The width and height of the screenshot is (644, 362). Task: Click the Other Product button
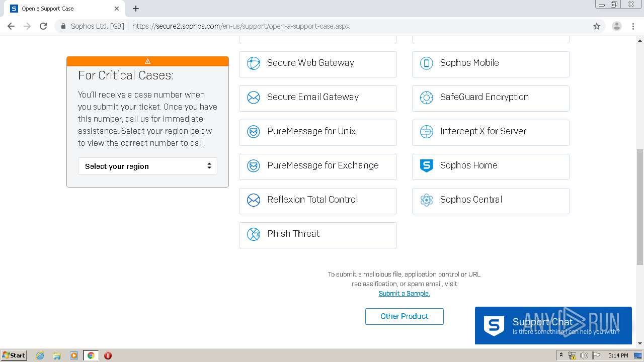pos(405,316)
